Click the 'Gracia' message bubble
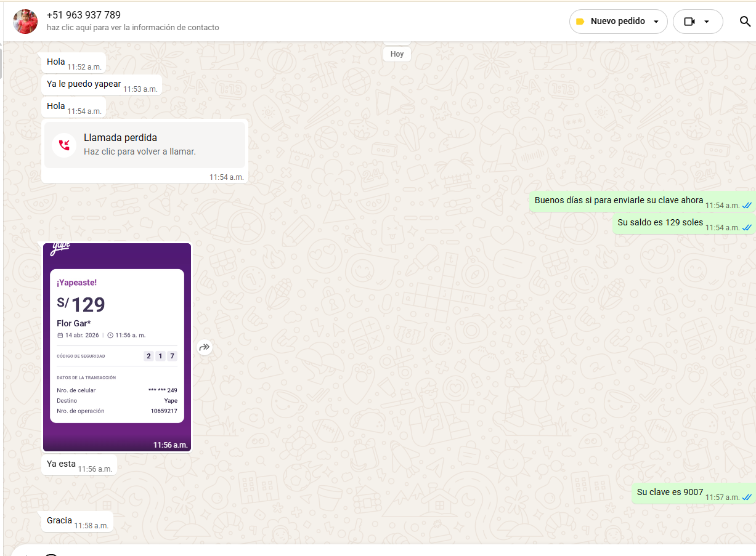 [60, 521]
